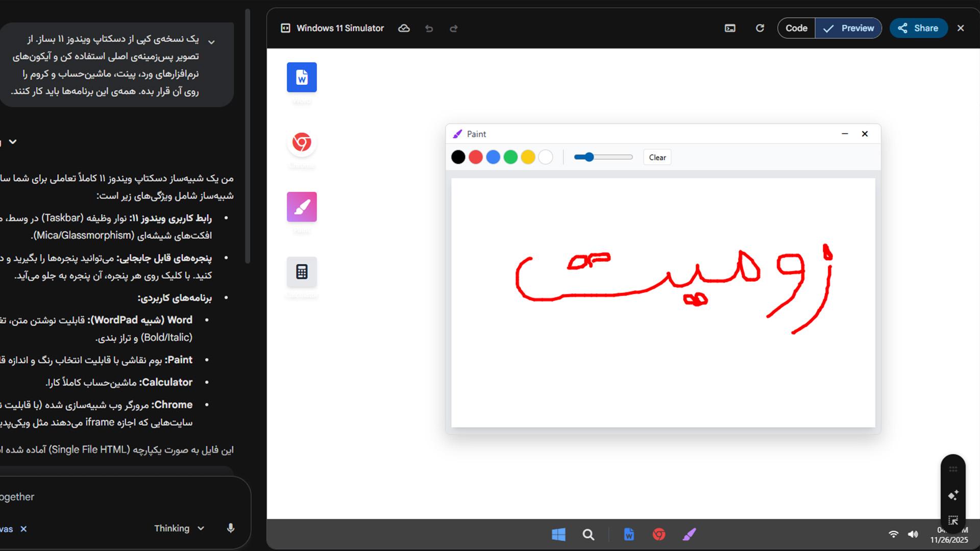
Task: Open the Paint desktop icon
Action: point(302,207)
